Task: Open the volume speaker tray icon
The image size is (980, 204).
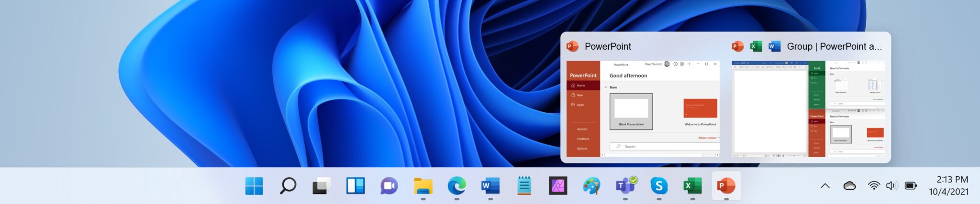Action: [892, 186]
